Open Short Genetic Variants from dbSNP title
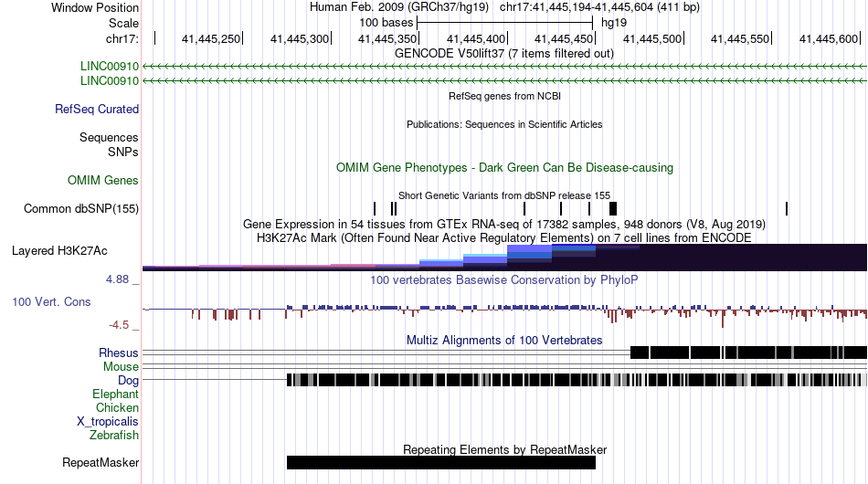868x484 pixels. [x=504, y=195]
